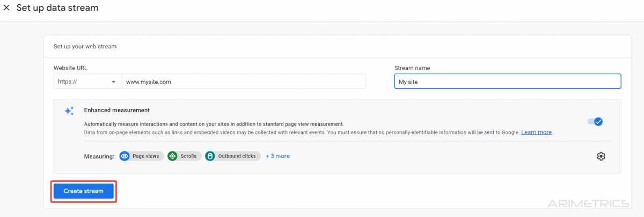Screen dimensions: 644x217
Task: Expand the + 3 more measurements
Action: click(277, 156)
